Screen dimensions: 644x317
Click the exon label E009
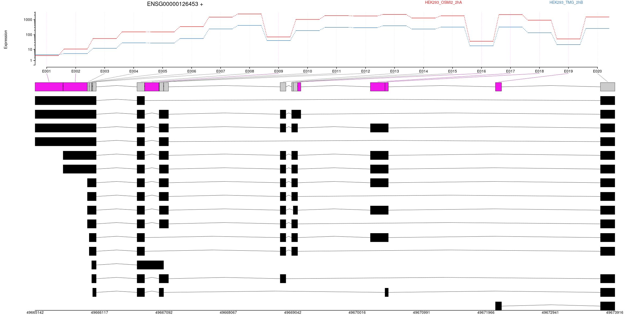(279, 71)
